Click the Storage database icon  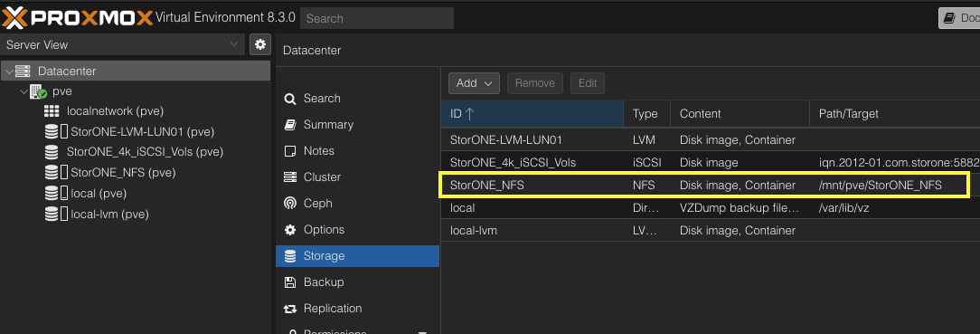pyautogui.click(x=290, y=256)
